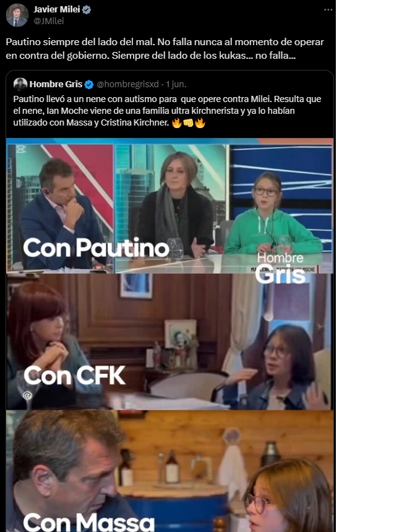
Task: Click the verified badge beside Hombre Gris
Action: pos(89,85)
